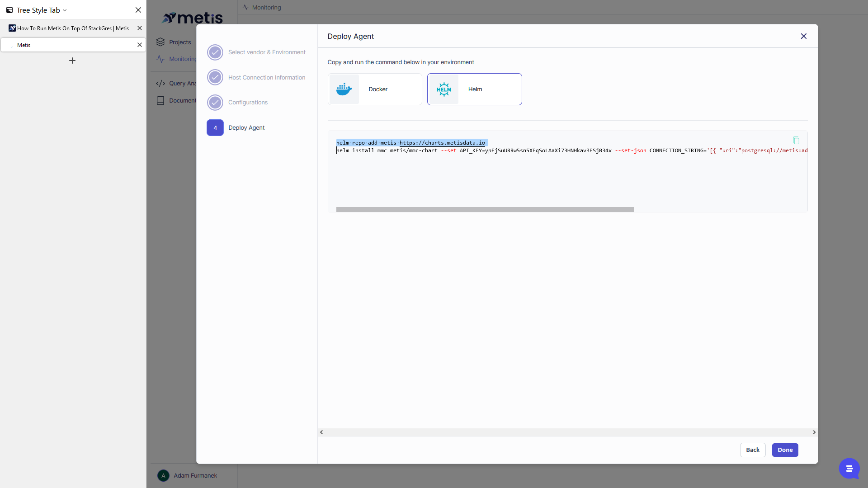Click the Query Analysis code icon
Image resolution: width=868 pixels, height=488 pixels.
tap(160, 84)
